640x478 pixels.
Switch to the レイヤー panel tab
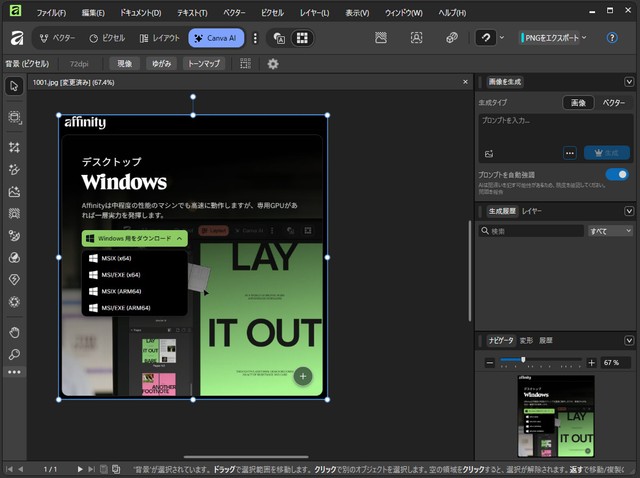tap(531, 212)
